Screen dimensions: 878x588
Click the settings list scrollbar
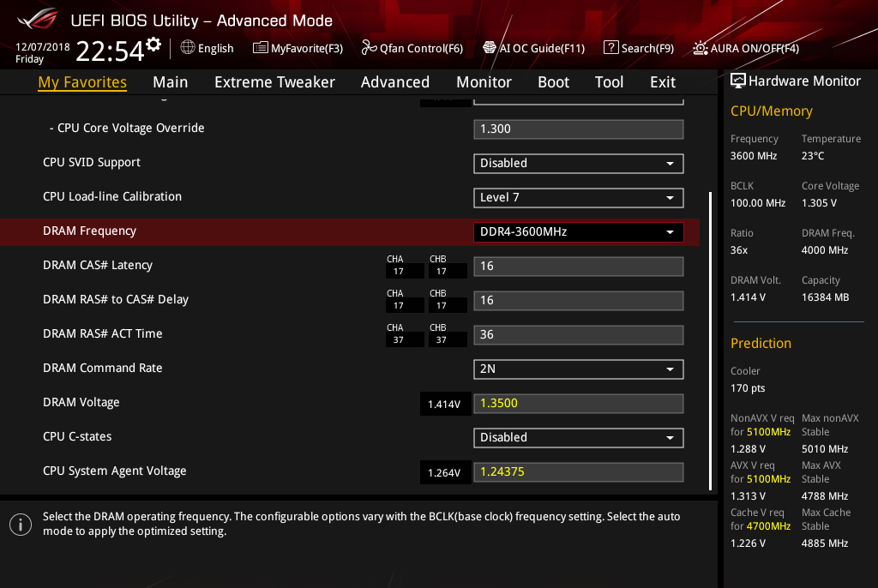(x=710, y=341)
